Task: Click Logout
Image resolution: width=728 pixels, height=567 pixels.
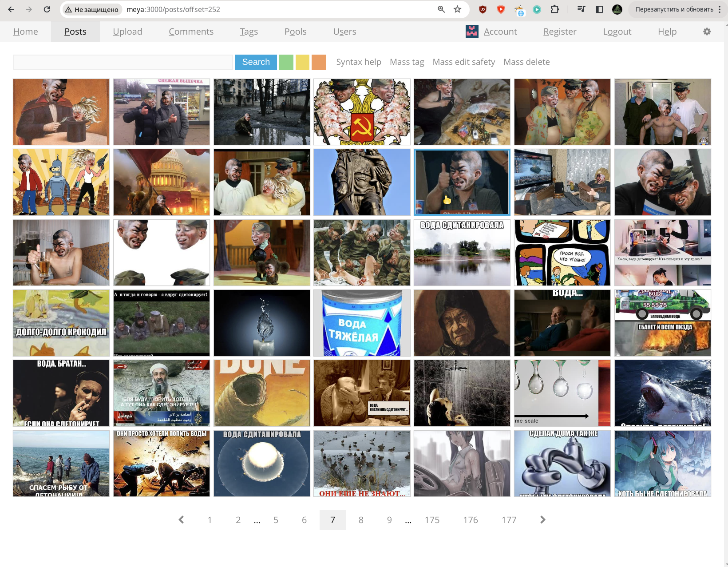Action: tap(617, 32)
